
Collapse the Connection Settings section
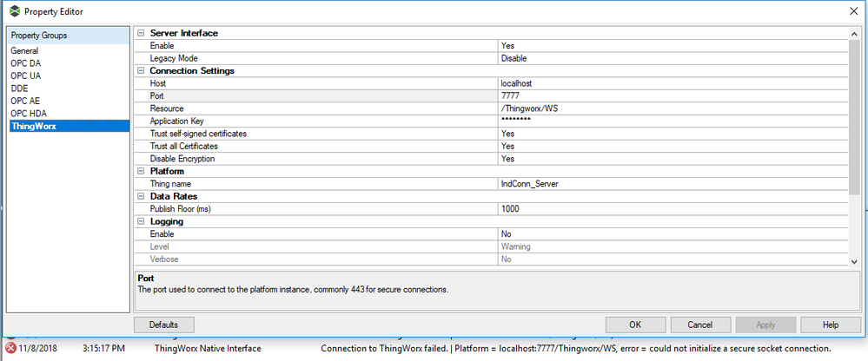(x=141, y=71)
